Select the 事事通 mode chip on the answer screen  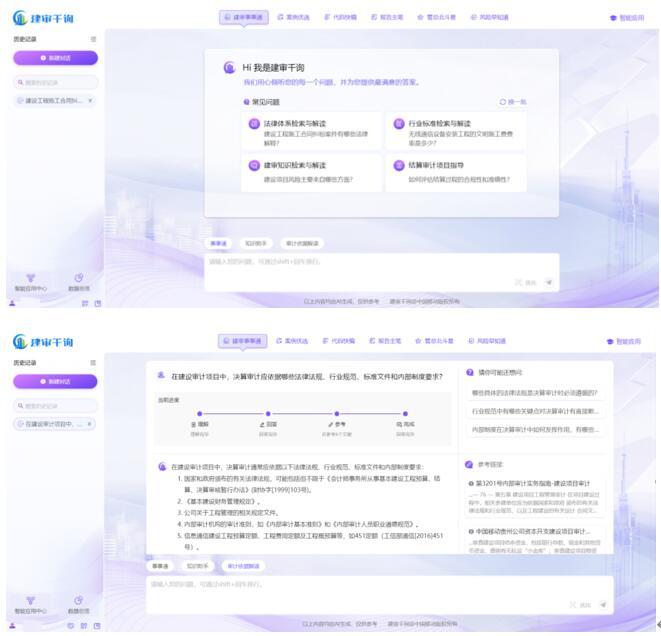point(160,566)
